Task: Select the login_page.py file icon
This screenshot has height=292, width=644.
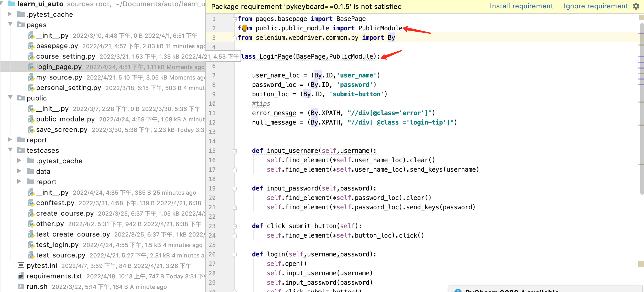Action: 31,67
